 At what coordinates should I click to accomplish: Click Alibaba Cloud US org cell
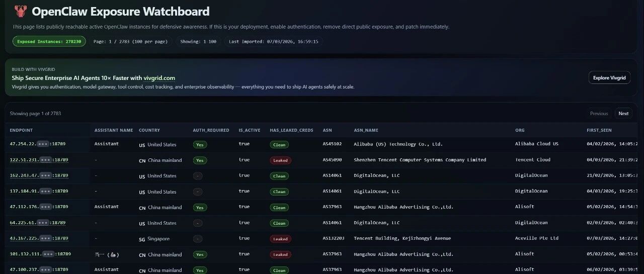click(537, 144)
